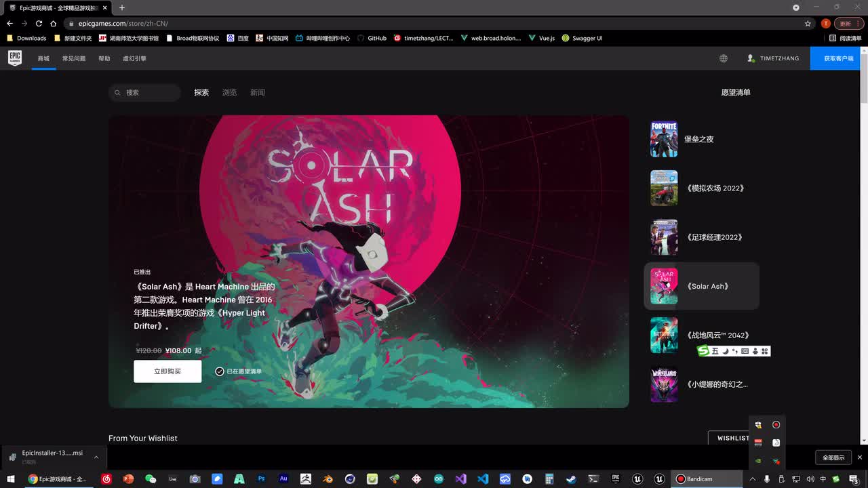
Task: Expand the EpicInstaller download item options
Action: click(96, 457)
